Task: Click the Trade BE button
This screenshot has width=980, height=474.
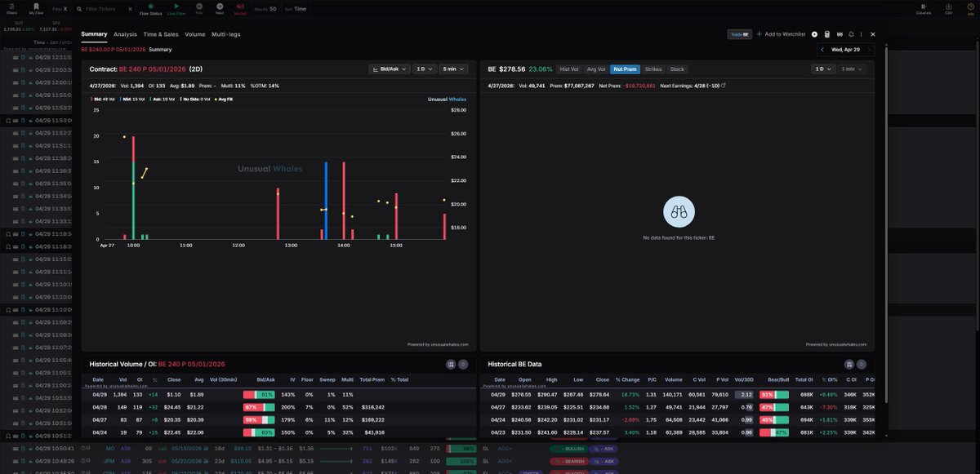Action: point(739,34)
